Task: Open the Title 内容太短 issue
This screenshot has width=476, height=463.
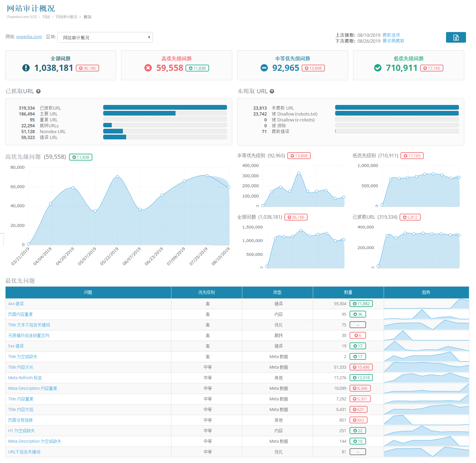Action: coord(21,409)
